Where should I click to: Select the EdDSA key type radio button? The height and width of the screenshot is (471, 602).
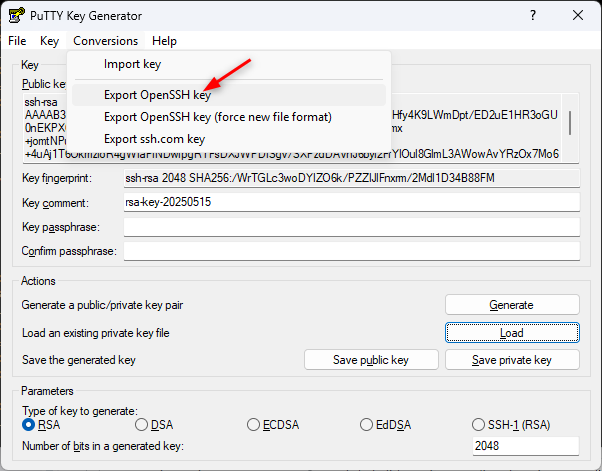click(367, 425)
